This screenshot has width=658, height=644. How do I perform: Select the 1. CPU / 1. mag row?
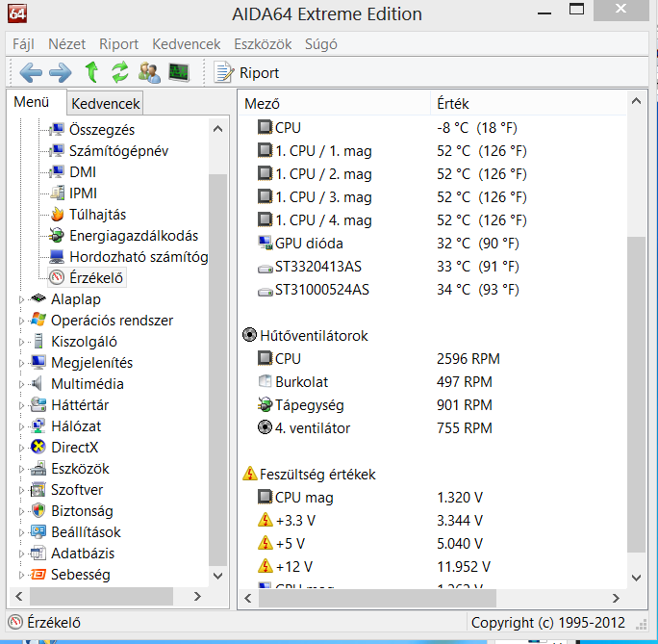pos(432,151)
